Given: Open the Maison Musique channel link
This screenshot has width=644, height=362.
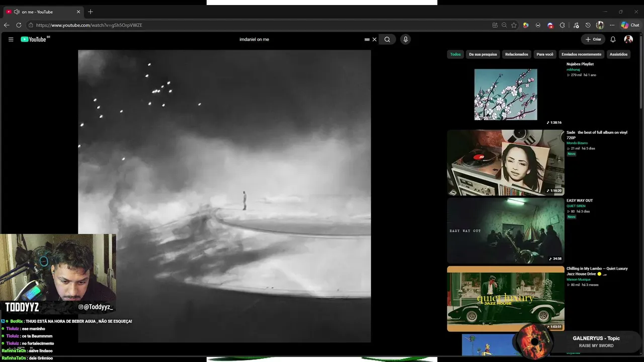Looking at the screenshot, I should 579,280.
